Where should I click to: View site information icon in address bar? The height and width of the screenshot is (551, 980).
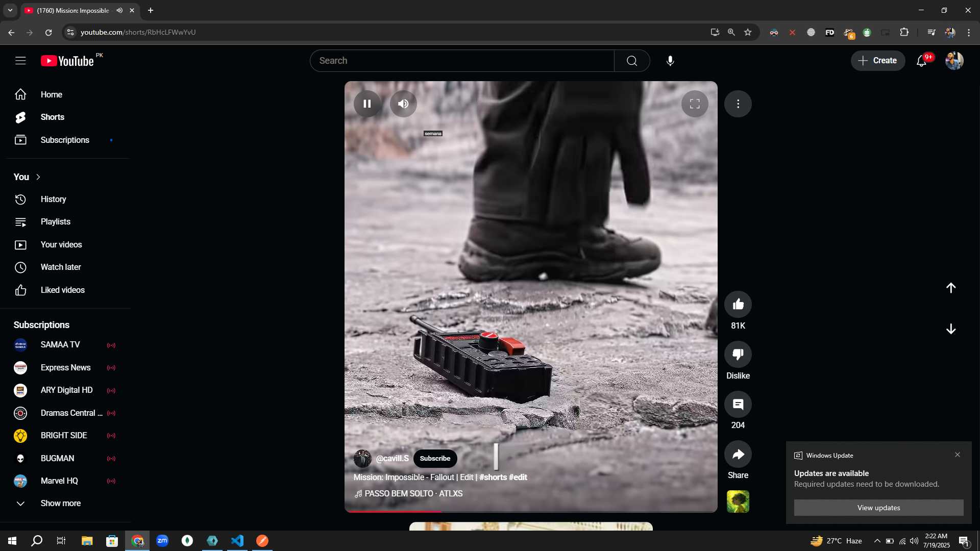pos(70,32)
